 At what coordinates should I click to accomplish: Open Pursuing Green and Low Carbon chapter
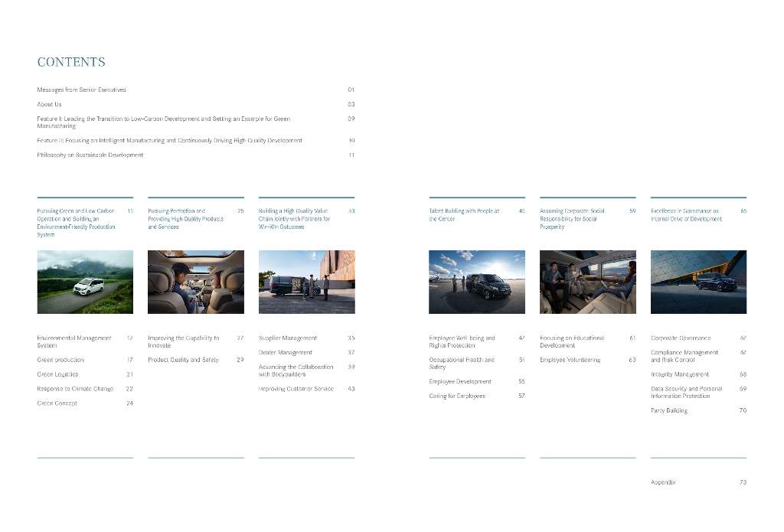pyautogui.click(x=76, y=223)
